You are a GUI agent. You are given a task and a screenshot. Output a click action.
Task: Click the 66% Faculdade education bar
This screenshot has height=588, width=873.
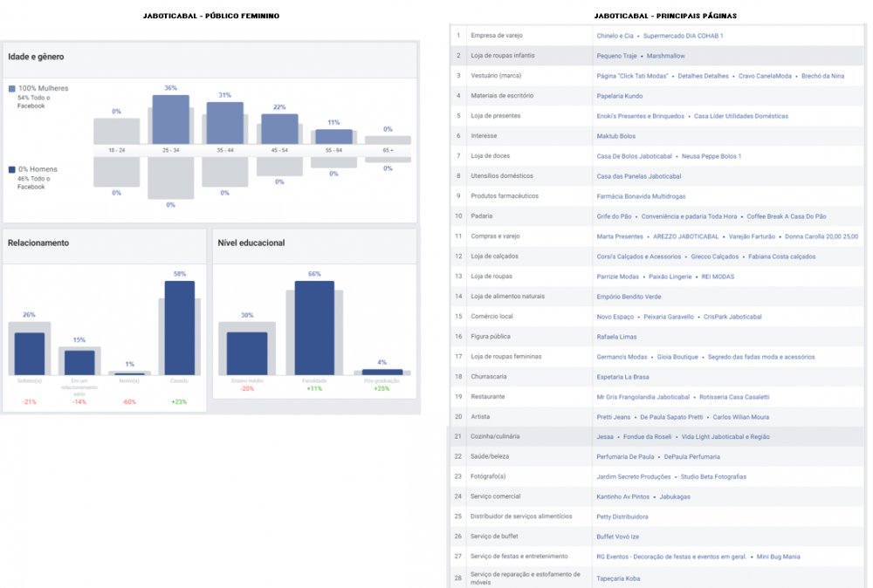pos(314,328)
